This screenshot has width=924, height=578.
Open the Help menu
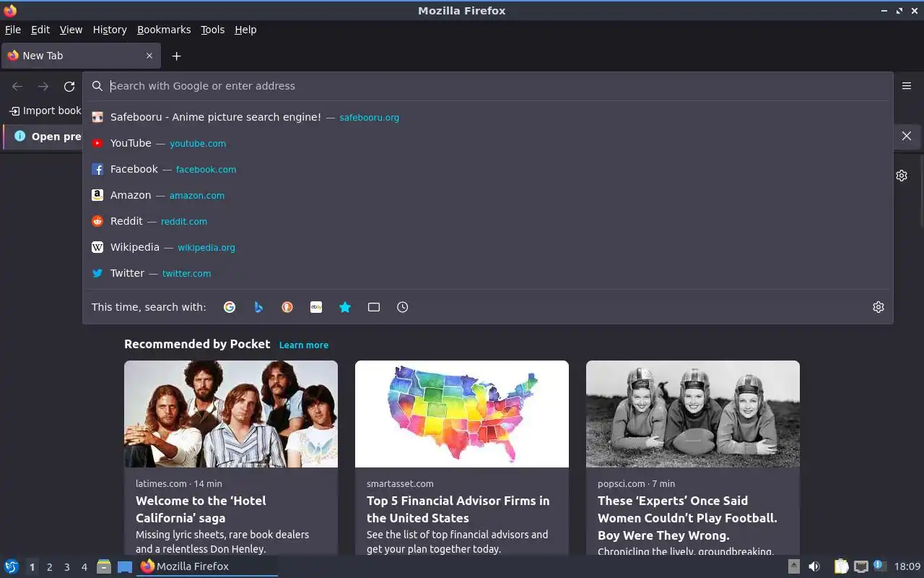[245, 30]
